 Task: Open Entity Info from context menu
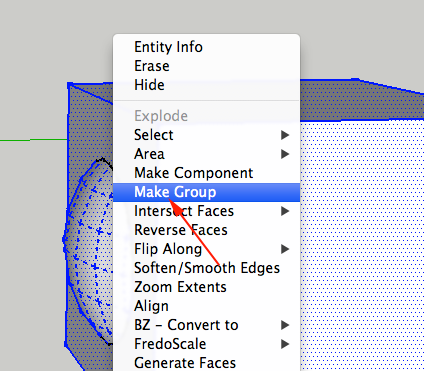206,47
